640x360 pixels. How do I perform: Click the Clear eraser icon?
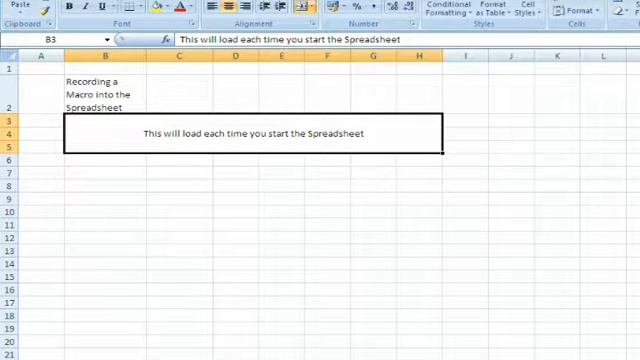[619, 11]
